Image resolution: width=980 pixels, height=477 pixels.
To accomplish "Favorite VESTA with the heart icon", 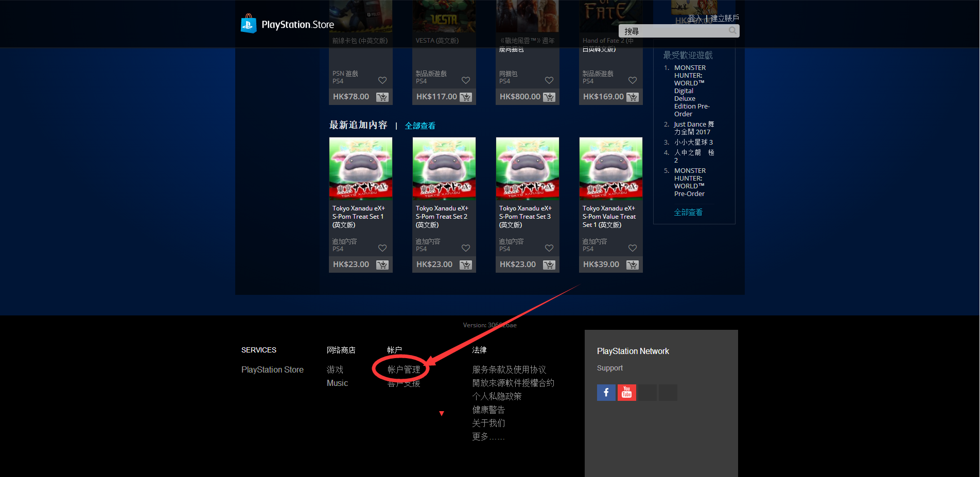I will click(465, 80).
